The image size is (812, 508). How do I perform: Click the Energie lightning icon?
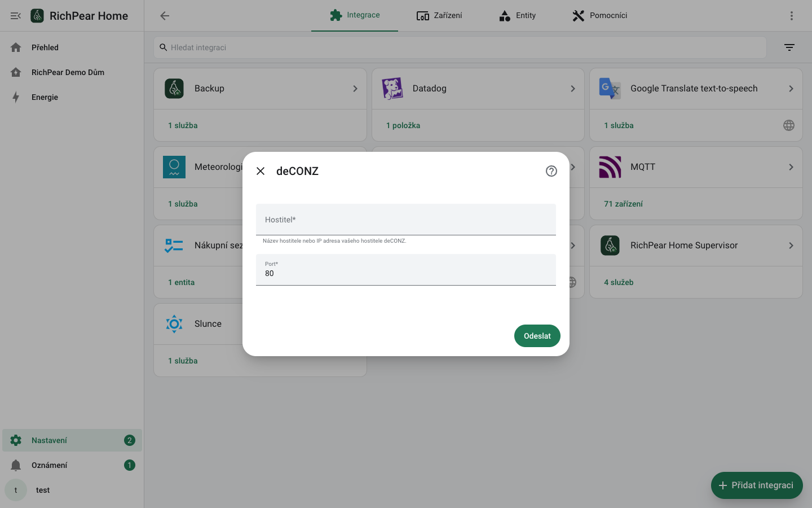(x=16, y=97)
